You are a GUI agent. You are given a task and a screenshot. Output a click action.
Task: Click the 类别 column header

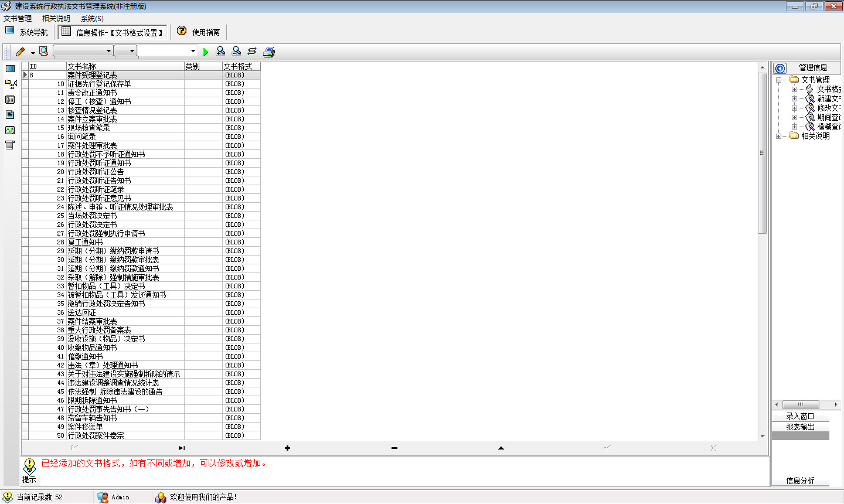coord(203,66)
